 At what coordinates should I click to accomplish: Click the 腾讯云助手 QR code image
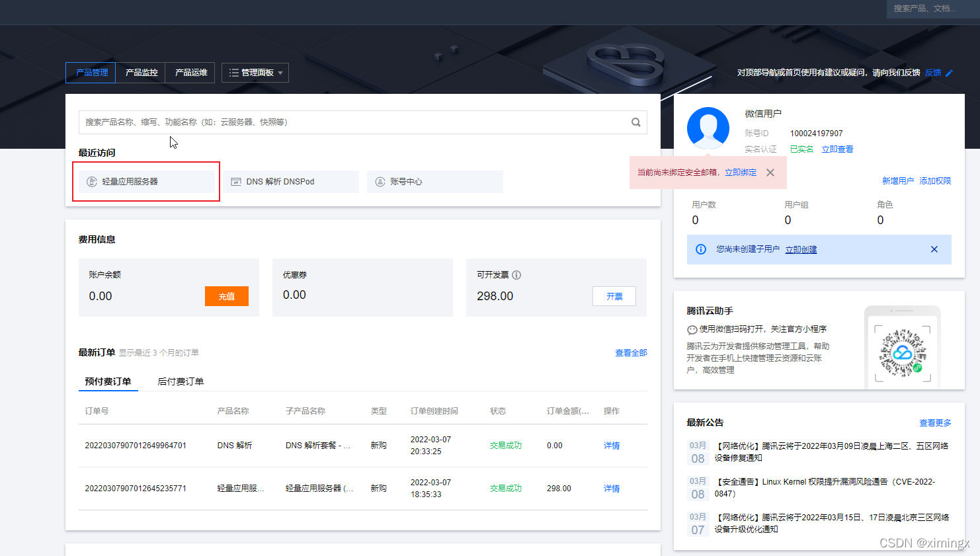(903, 353)
